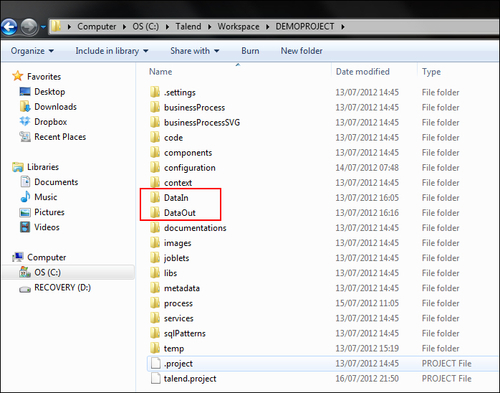Select the documentations folder icon
500x393 pixels.
tap(155, 228)
